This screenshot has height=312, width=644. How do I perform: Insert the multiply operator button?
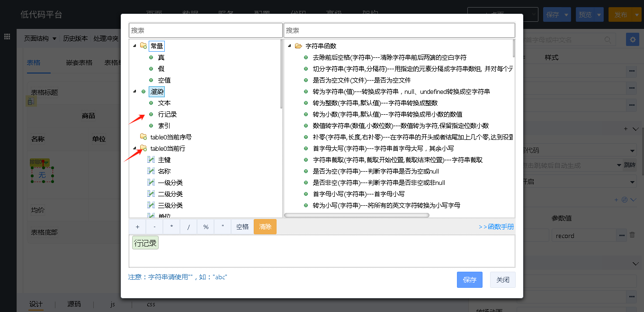click(171, 227)
